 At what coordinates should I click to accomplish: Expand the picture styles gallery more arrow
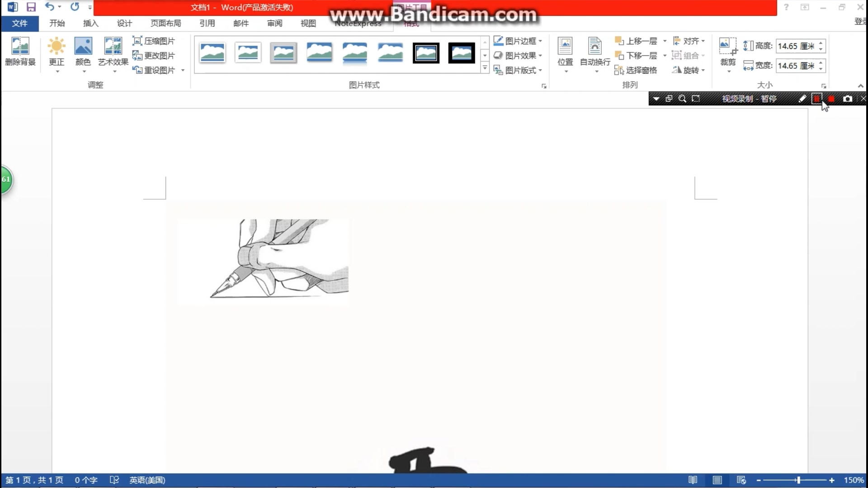point(485,68)
